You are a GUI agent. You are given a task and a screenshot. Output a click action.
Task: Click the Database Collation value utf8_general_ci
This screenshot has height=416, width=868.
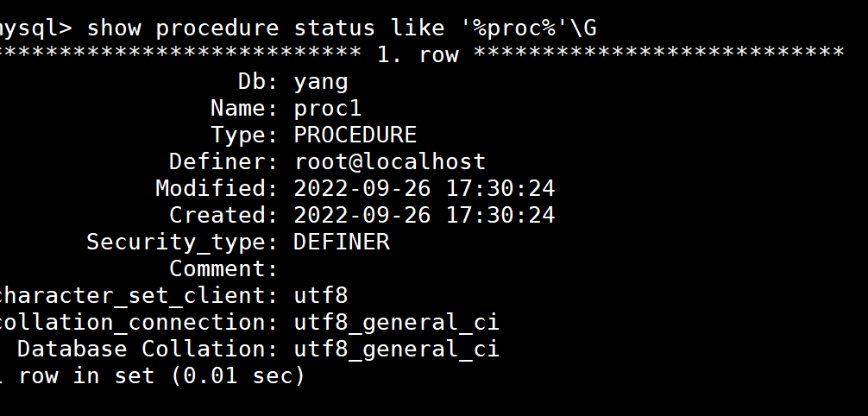pyautogui.click(x=396, y=349)
